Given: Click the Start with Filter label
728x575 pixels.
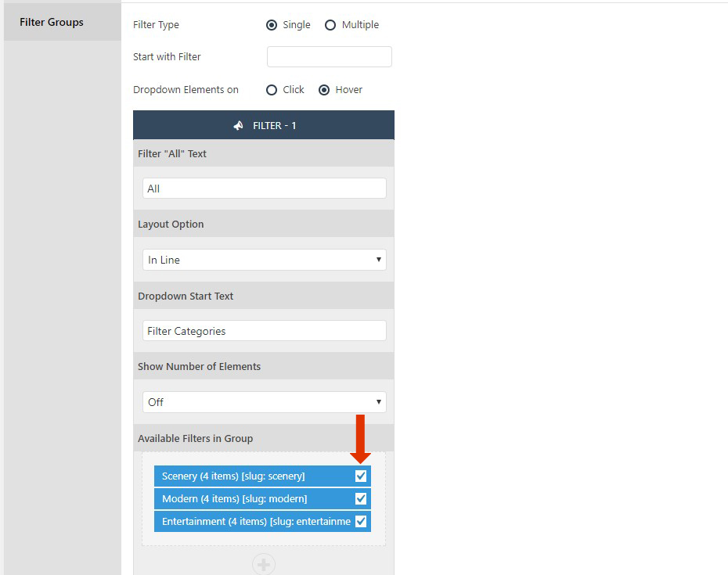Looking at the screenshot, I should point(168,56).
